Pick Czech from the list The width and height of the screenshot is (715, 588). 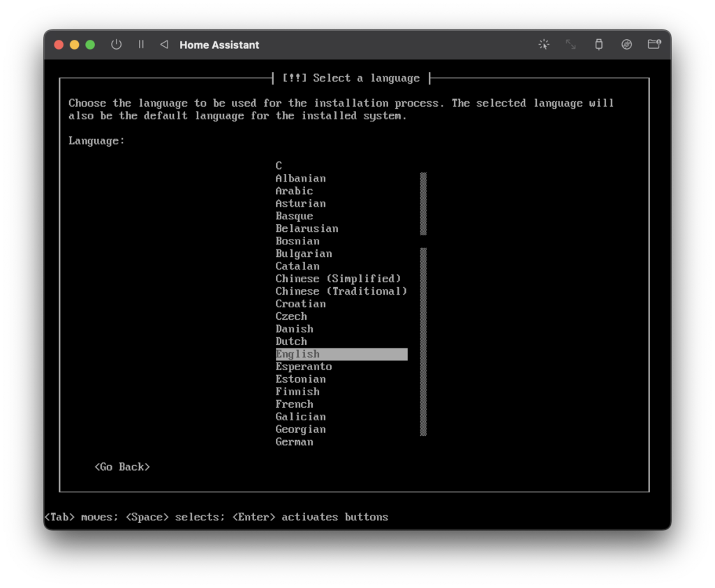pos(291,316)
